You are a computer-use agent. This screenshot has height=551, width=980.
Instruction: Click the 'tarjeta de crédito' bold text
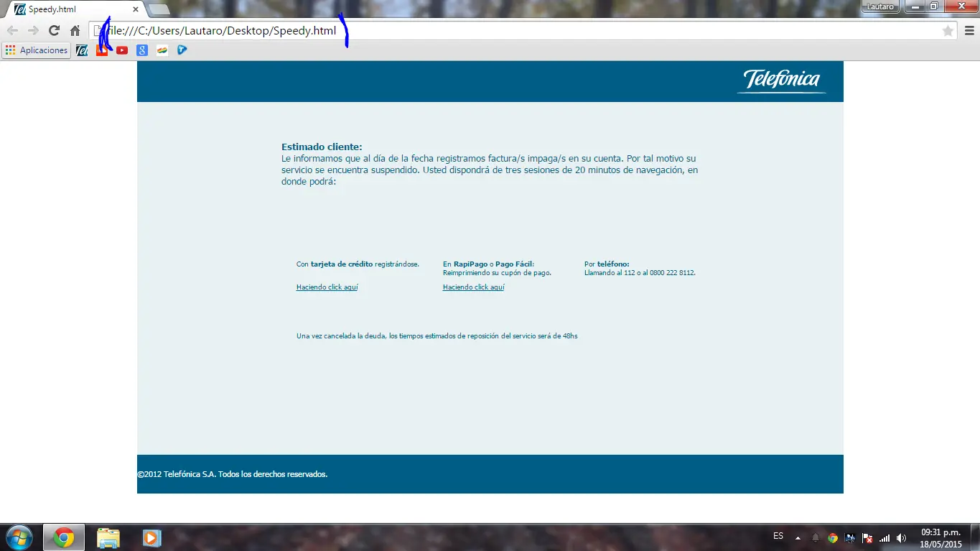pyautogui.click(x=342, y=264)
